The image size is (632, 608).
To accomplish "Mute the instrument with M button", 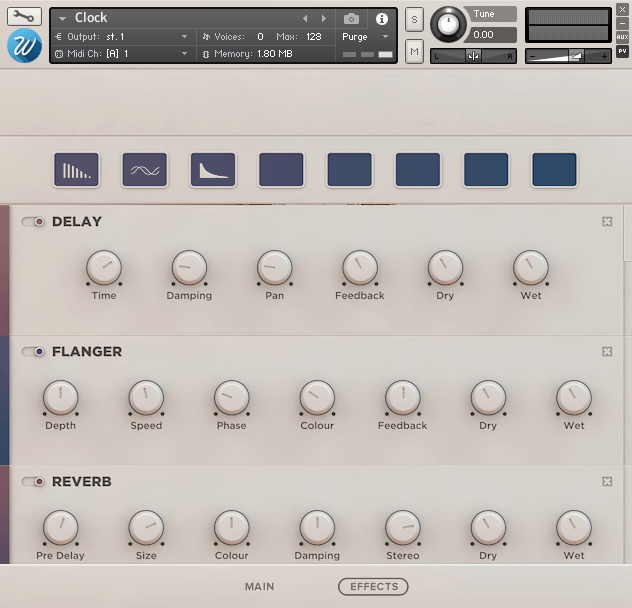I will pyautogui.click(x=414, y=50).
